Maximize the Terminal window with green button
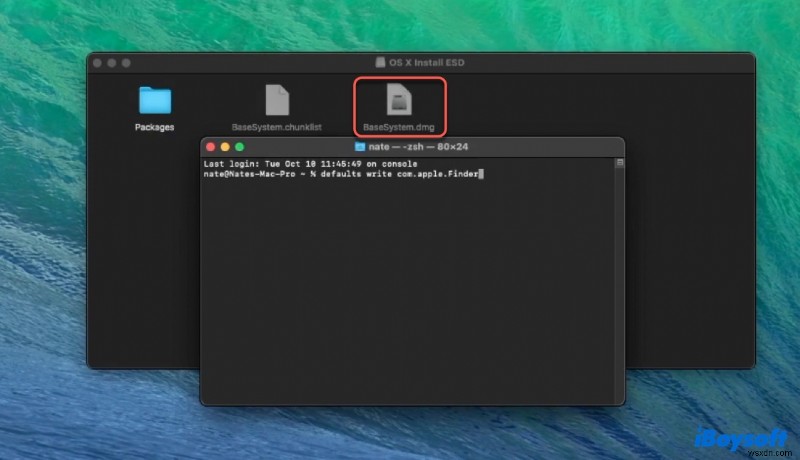 (x=239, y=147)
